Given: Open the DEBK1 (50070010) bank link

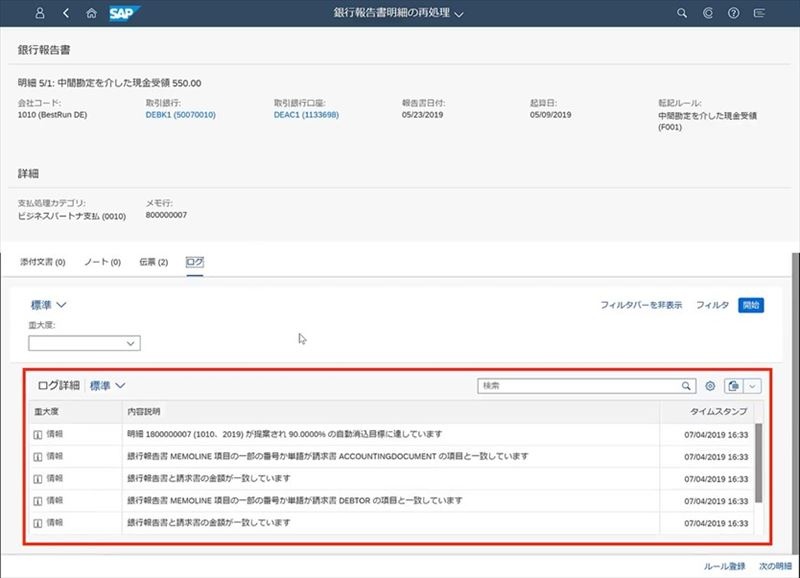Looking at the screenshot, I should tap(181, 115).
